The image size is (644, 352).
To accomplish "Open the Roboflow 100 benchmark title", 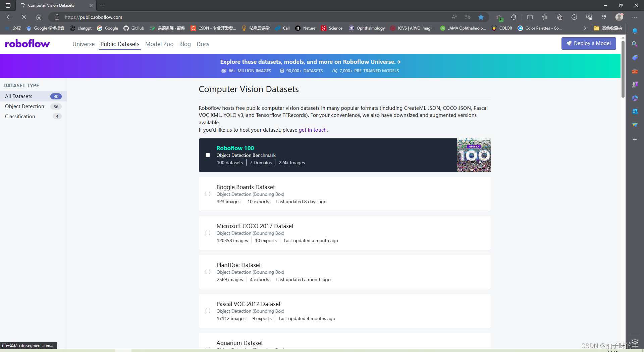I will click(235, 148).
